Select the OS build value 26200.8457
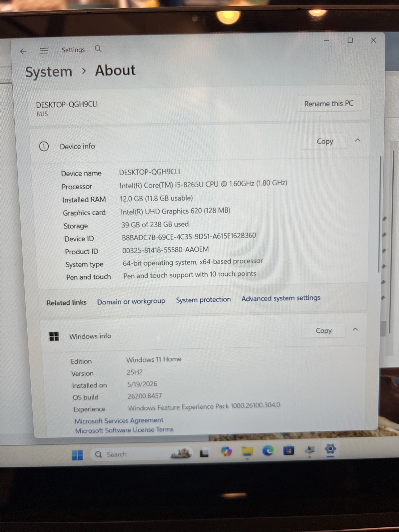This screenshot has height=532, width=399. tap(145, 396)
